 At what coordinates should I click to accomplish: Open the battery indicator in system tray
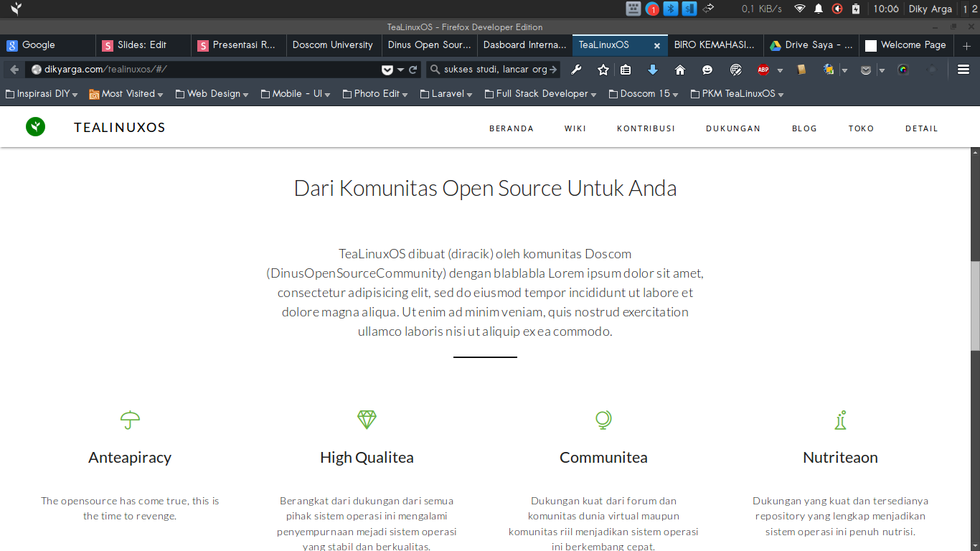856,9
